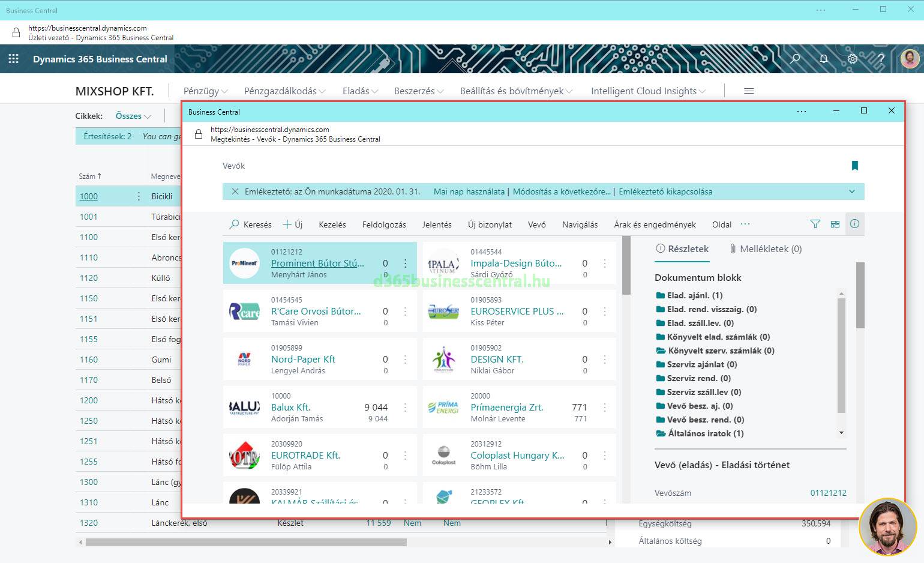Open the notifications bell
The width and height of the screenshot is (924, 563).
coord(824,59)
